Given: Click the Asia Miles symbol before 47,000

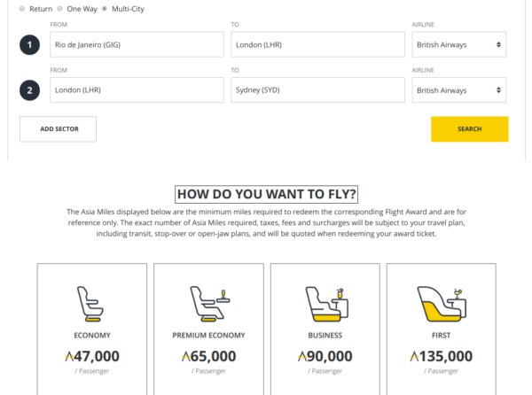Looking at the screenshot, I should pyautogui.click(x=70, y=357).
